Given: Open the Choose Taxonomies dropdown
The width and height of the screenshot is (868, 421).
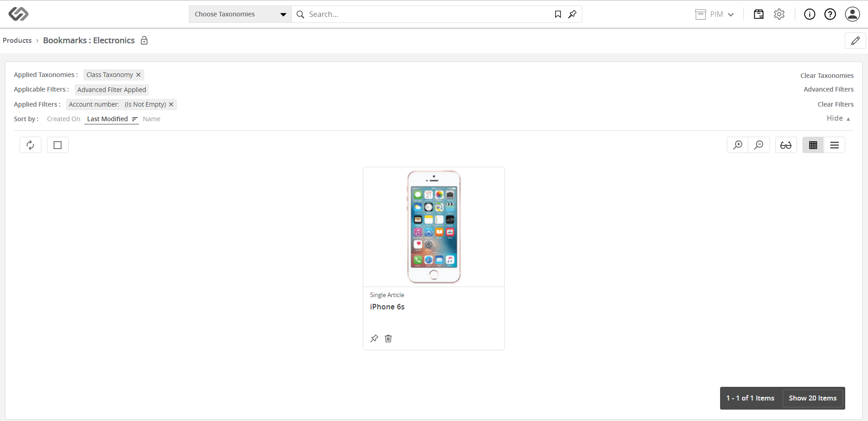Looking at the screenshot, I should (x=240, y=14).
